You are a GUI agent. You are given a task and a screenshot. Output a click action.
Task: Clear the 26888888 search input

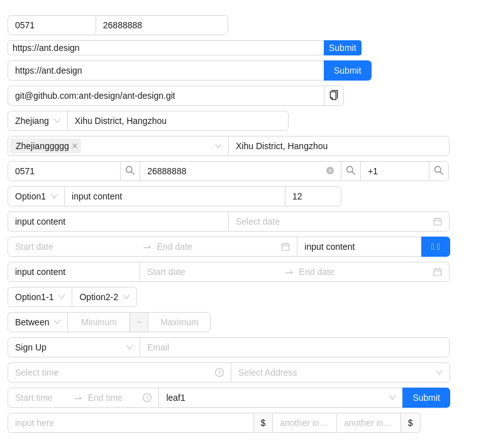point(329,171)
